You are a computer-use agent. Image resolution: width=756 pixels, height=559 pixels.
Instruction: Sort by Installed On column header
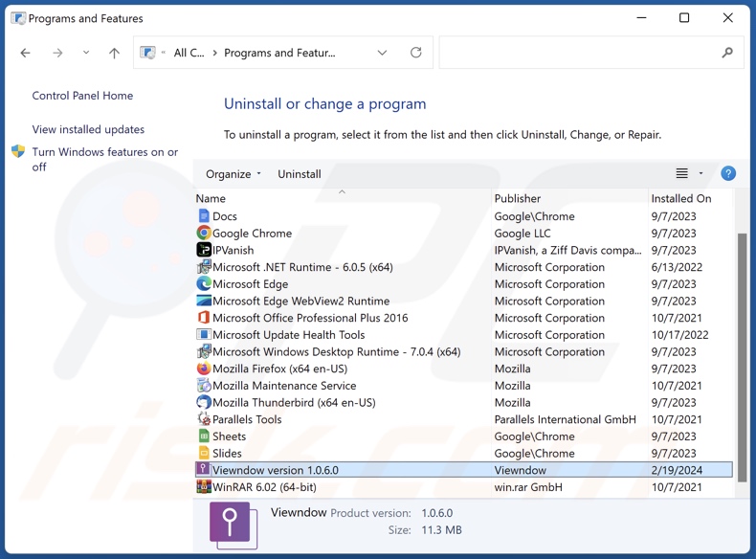680,198
